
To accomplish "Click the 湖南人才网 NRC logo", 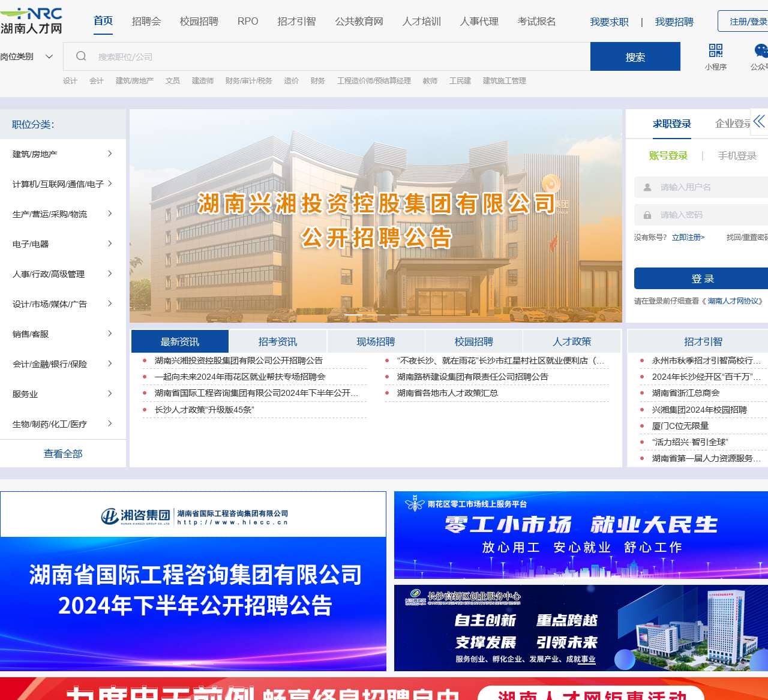I will click(31, 21).
